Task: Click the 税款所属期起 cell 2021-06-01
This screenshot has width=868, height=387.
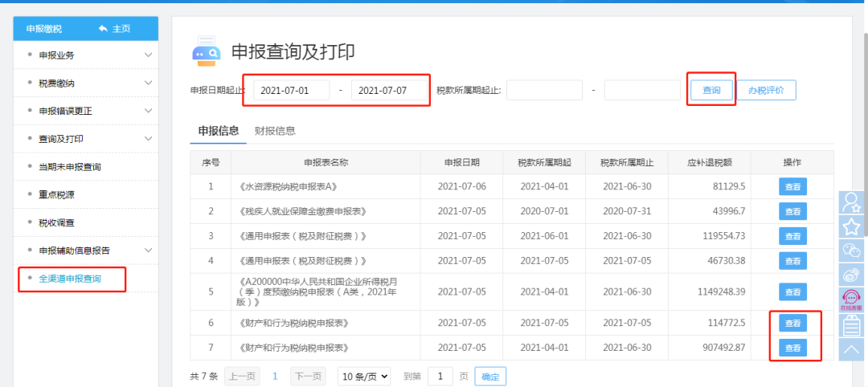Action: [x=544, y=236]
